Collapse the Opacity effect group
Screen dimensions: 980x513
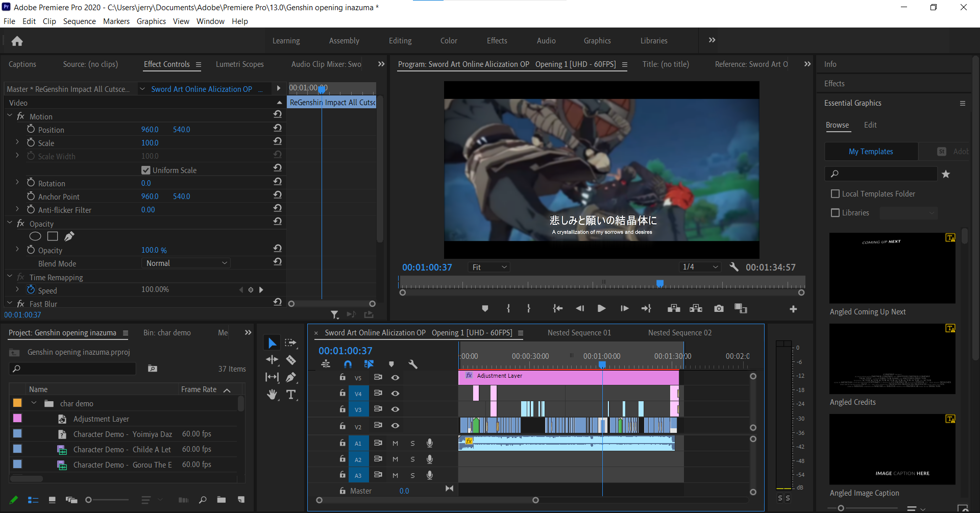coord(10,223)
